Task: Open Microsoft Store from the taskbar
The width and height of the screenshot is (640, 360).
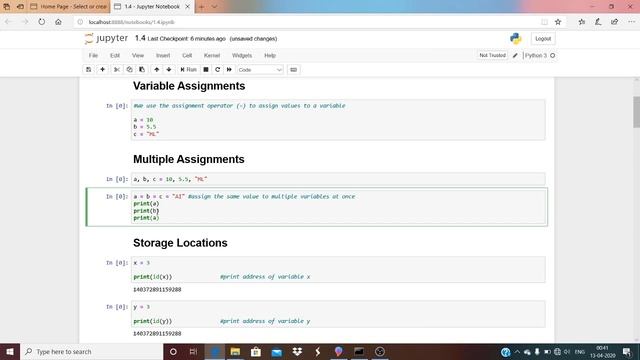Action: coord(256,351)
